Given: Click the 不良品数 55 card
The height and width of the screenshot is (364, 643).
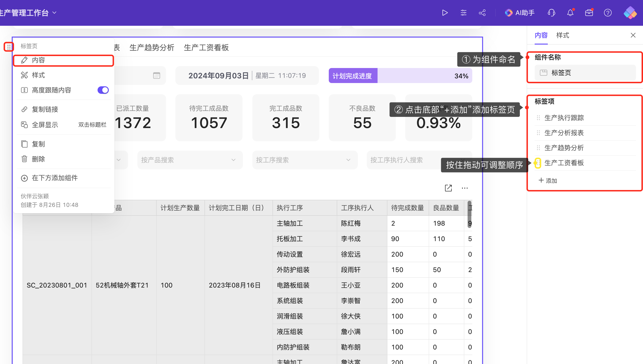Looking at the screenshot, I should coord(362,118).
